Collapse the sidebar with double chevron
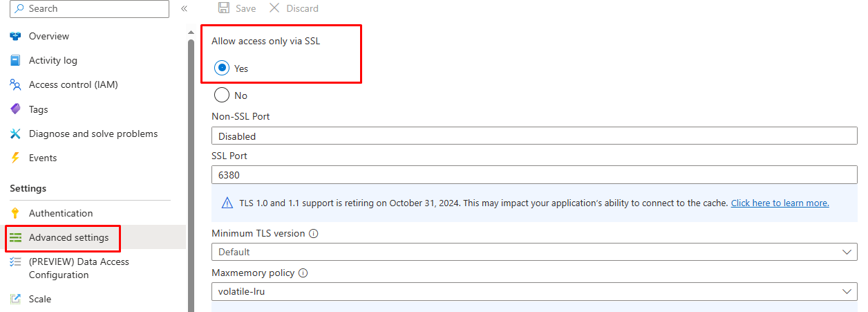 (185, 9)
